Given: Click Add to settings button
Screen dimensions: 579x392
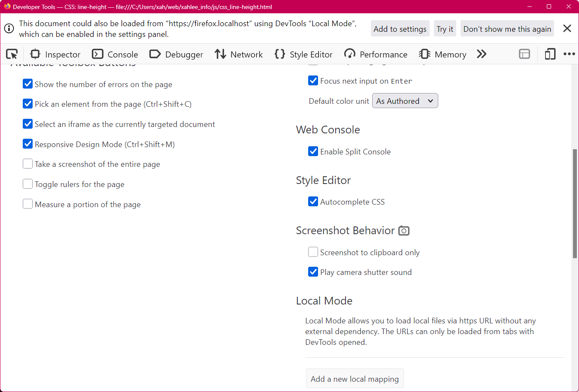Looking at the screenshot, I should click(400, 29).
